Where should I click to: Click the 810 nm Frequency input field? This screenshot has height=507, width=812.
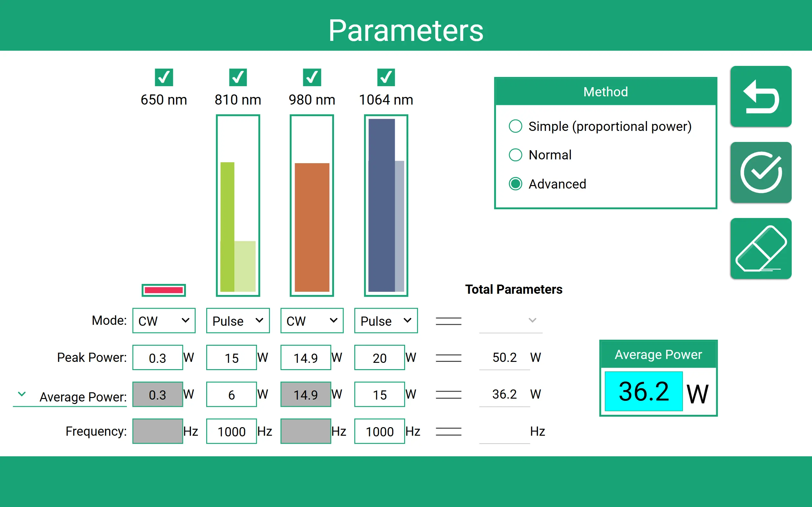tap(232, 432)
